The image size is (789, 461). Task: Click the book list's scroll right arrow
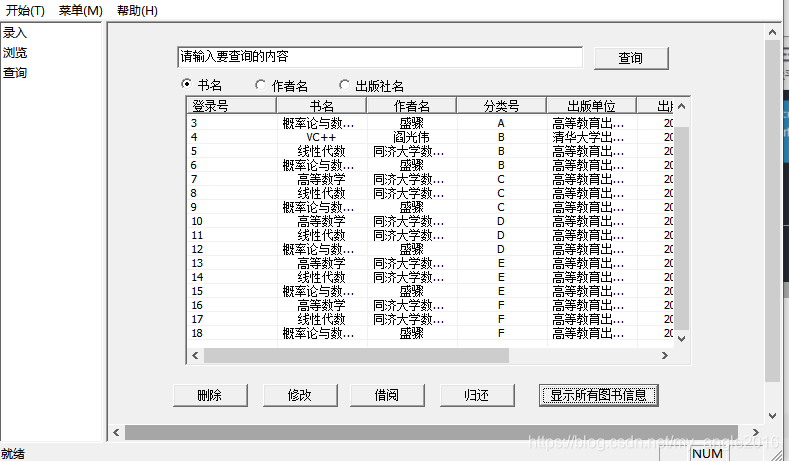point(665,355)
